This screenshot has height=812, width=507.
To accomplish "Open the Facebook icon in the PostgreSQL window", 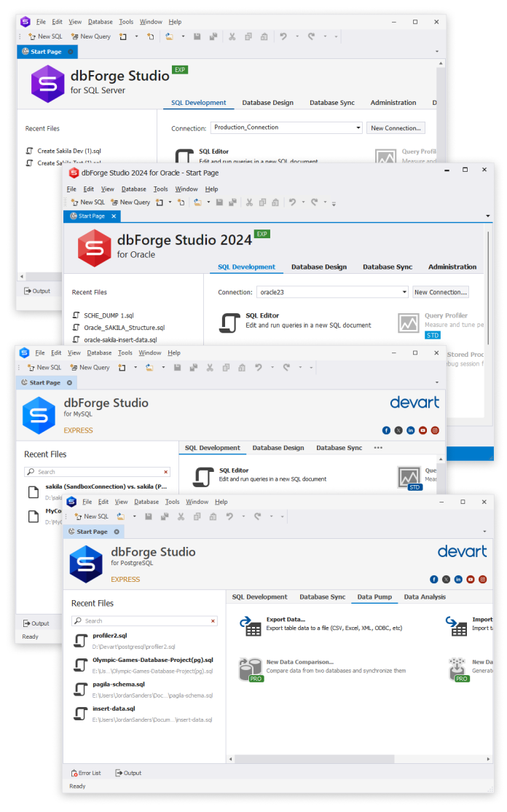I will coord(435,579).
